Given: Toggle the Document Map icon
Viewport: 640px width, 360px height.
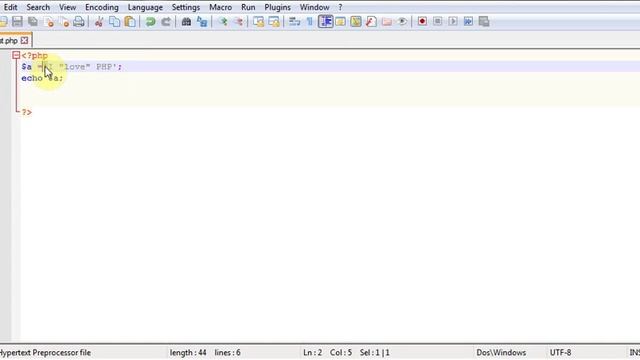Looking at the screenshot, I should pos(356,21).
